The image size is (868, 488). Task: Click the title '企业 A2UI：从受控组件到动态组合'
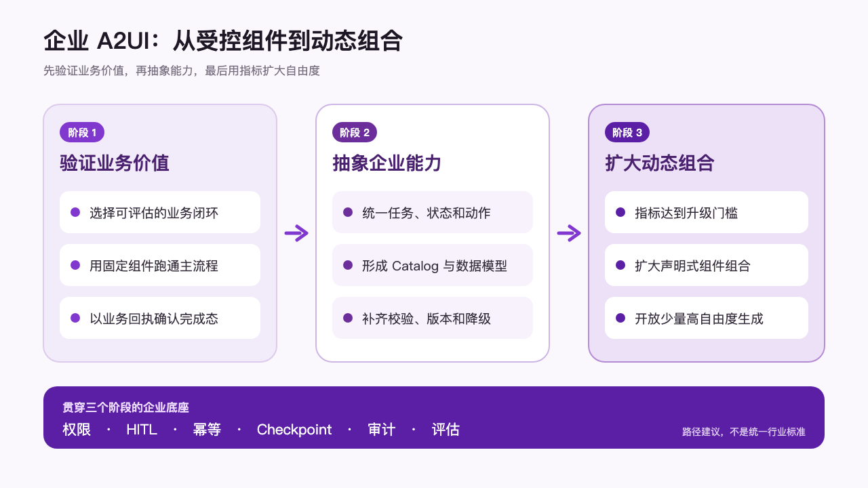pyautogui.click(x=223, y=41)
